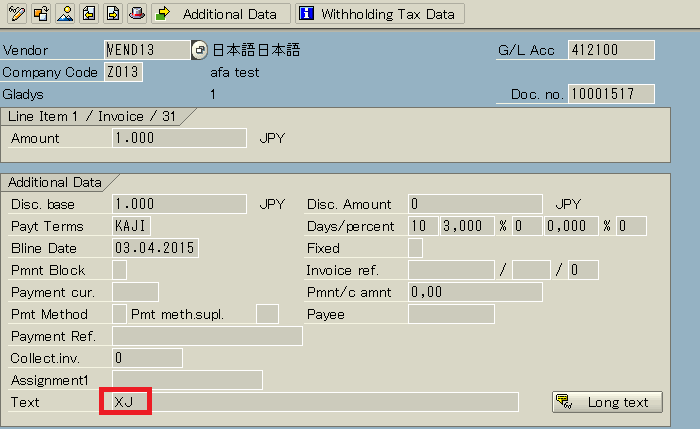Image resolution: width=700 pixels, height=429 pixels.
Task: Go to the previous line item
Action: coord(89,13)
